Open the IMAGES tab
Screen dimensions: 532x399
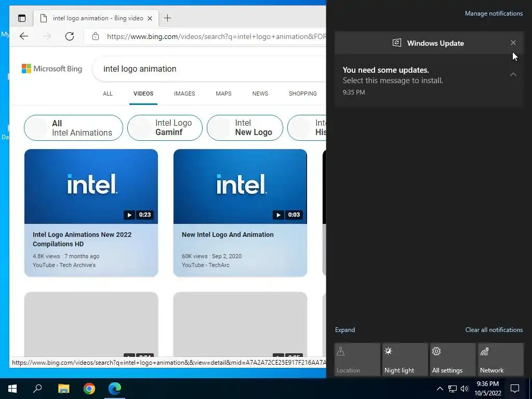pos(184,94)
